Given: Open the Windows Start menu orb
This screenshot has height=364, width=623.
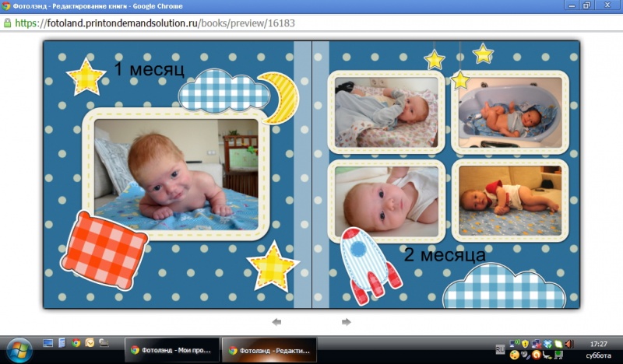Looking at the screenshot, I should pyautogui.click(x=17, y=348).
